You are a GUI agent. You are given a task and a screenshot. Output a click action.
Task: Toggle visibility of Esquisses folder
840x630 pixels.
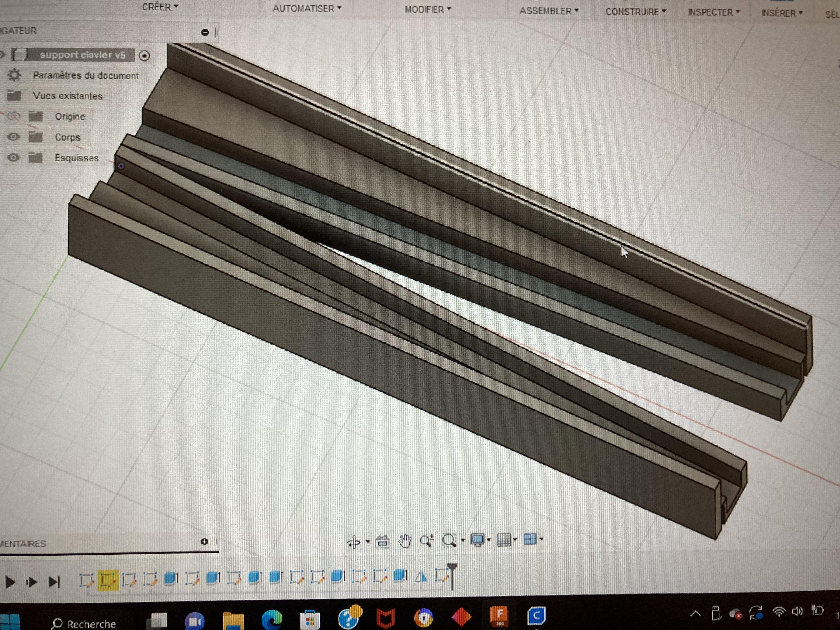point(13,157)
